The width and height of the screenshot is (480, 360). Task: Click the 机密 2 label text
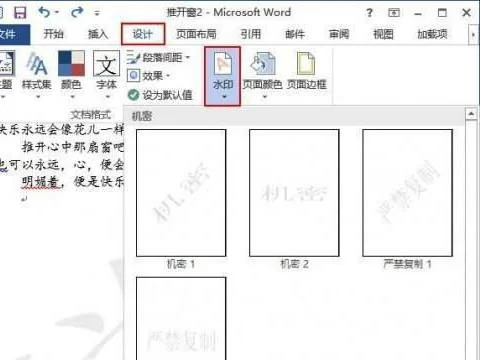pos(294,264)
